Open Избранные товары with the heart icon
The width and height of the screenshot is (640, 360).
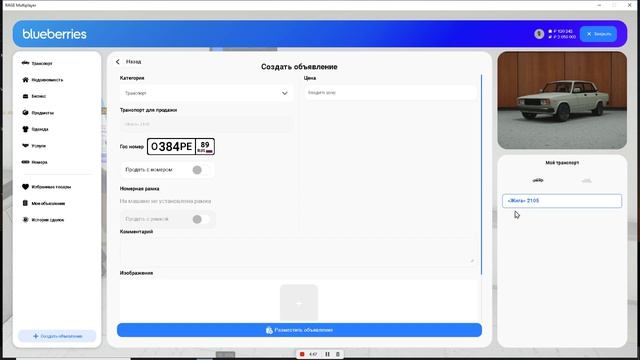46,187
